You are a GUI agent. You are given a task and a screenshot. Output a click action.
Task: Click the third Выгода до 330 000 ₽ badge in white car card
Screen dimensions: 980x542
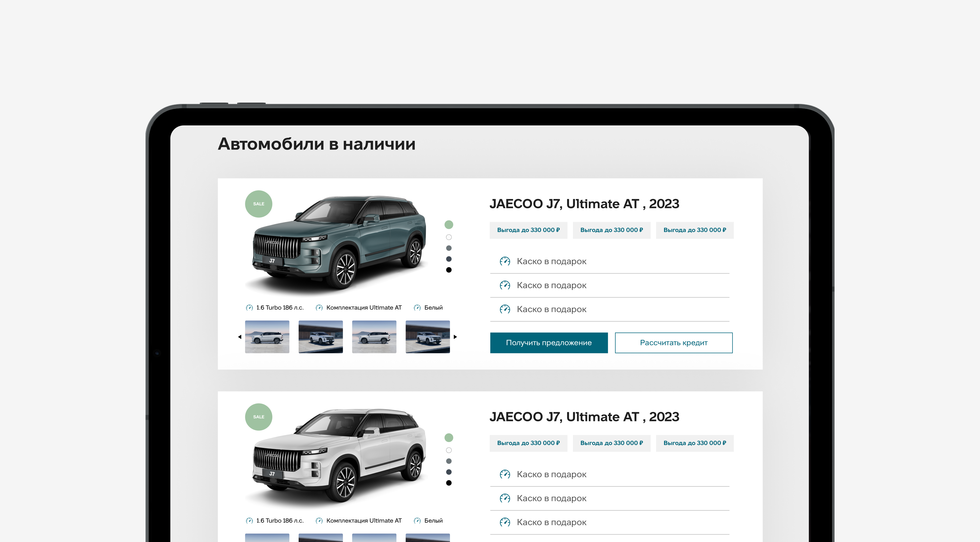click(695, 444)
